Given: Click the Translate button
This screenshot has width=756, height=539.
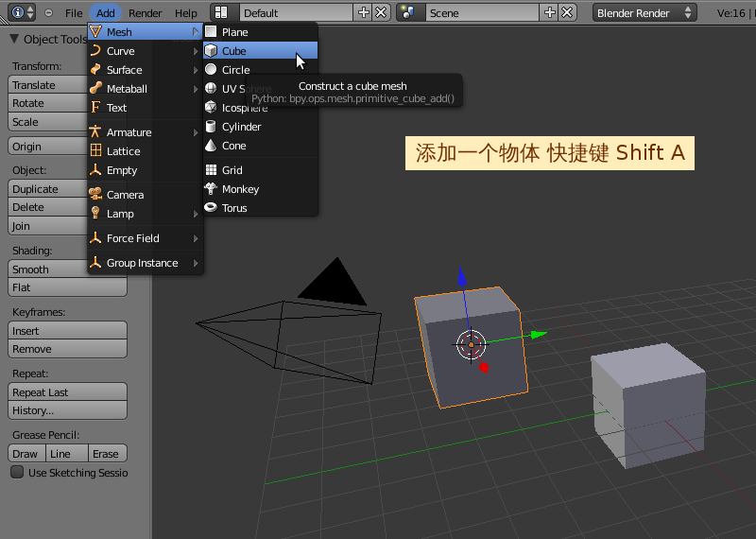Looking at the screenshot, I should [48, 85].
